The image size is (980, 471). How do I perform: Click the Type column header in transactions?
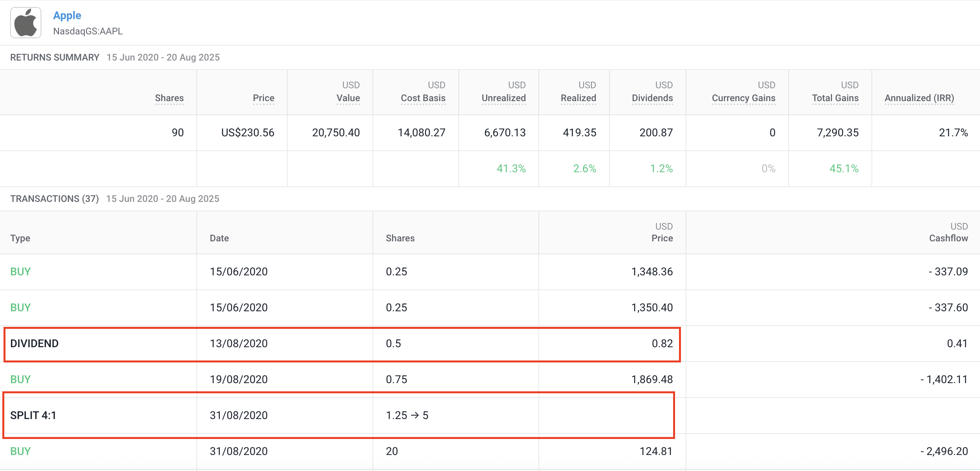[x=20, y=238]
